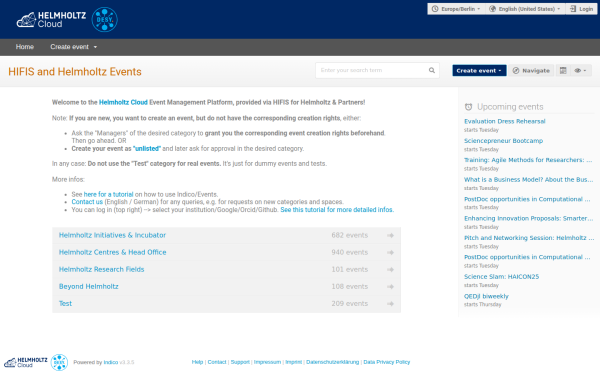This screenshot has height=375, width=600.
Task: Open Helmholtz Cloud link in welcome text
Action: click(123, 103)
